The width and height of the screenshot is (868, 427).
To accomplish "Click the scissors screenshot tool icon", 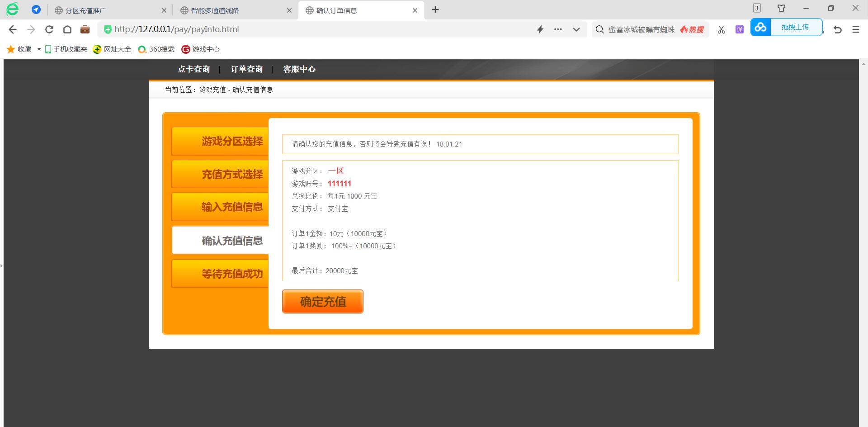I will (721, 29).
